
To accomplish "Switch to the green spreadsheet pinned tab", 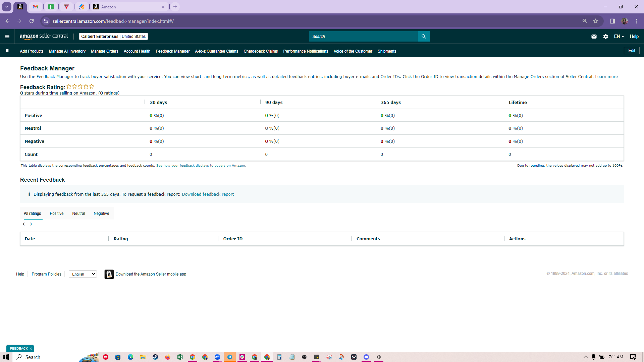I will pos(51,7).
